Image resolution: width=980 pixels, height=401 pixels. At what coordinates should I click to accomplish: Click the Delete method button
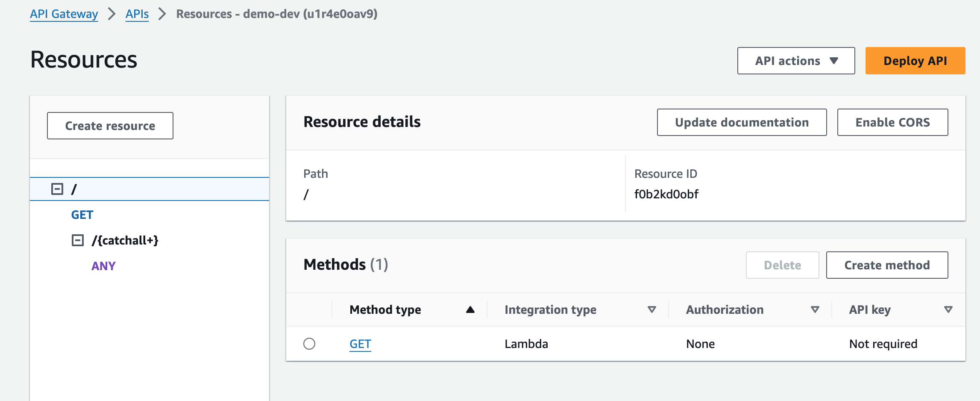[x=782, y=265]
